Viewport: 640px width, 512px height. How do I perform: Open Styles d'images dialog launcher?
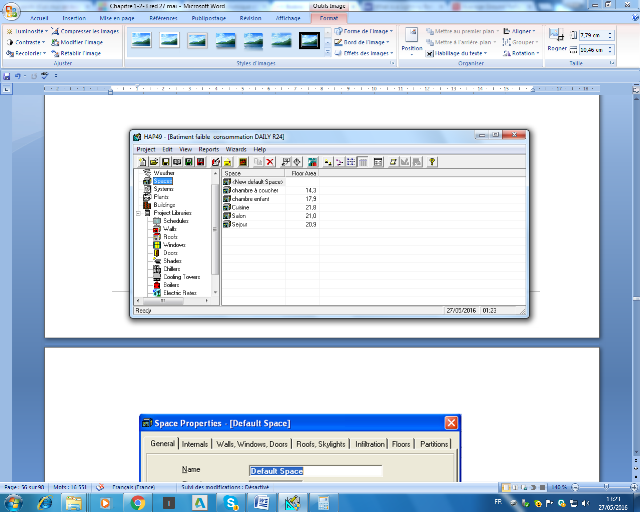[392, 63]
